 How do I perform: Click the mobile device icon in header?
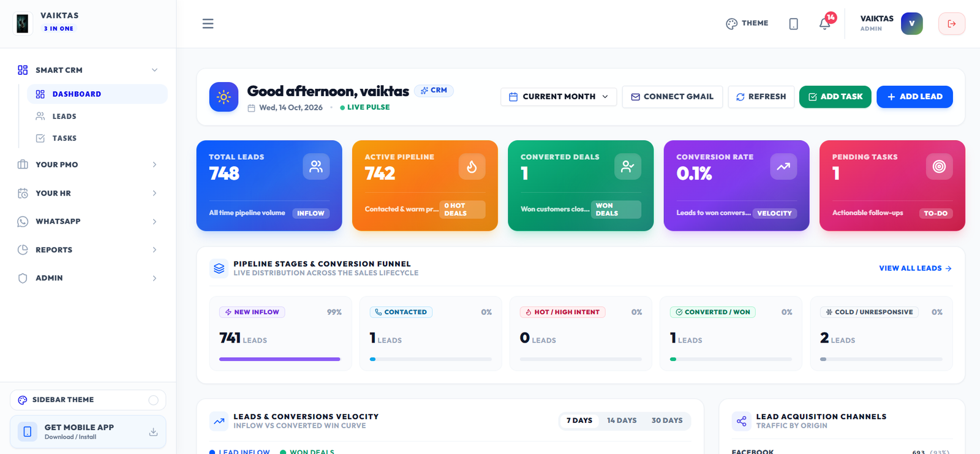tap(793, 23)
